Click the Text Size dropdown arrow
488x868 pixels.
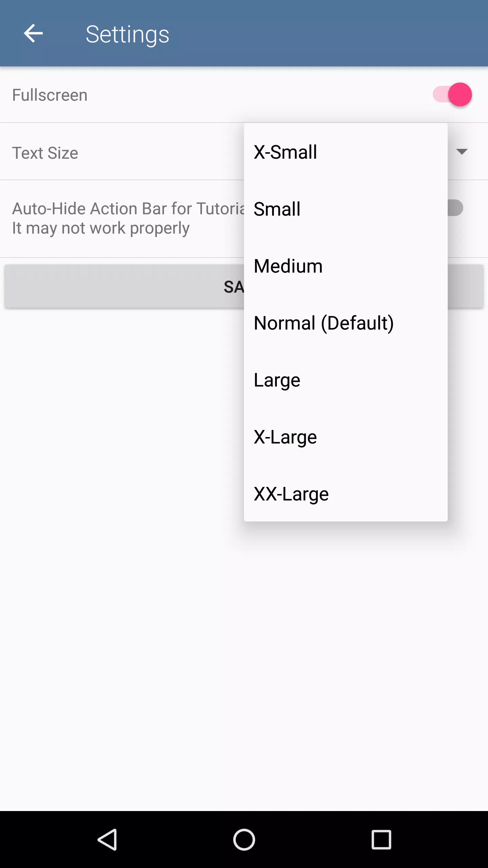(x=462, y=152)
